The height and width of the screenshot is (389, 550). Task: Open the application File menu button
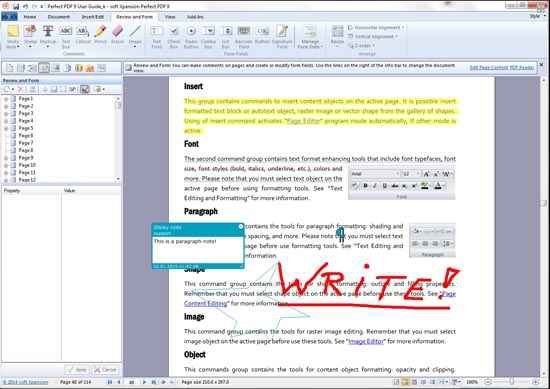(x=9, y=16)
